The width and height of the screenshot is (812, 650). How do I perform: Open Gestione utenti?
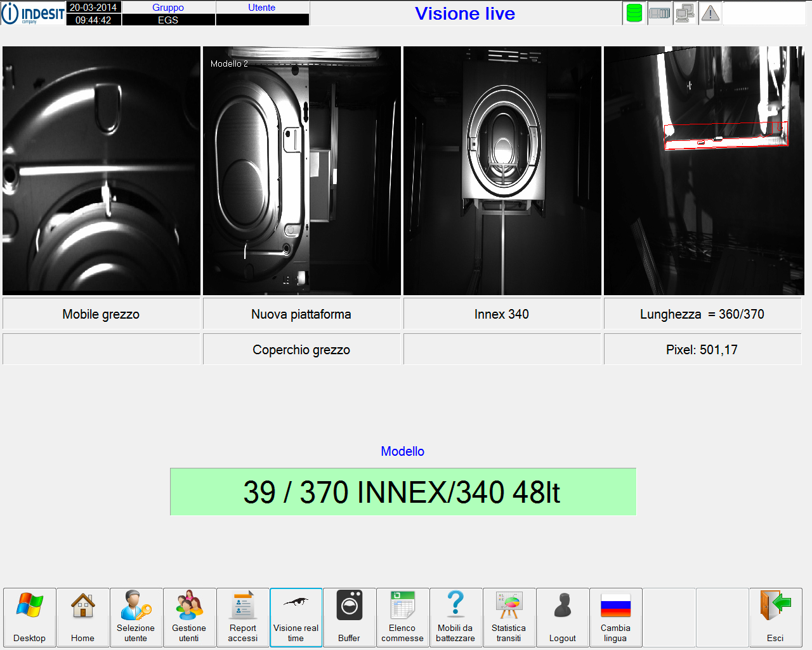190,618
